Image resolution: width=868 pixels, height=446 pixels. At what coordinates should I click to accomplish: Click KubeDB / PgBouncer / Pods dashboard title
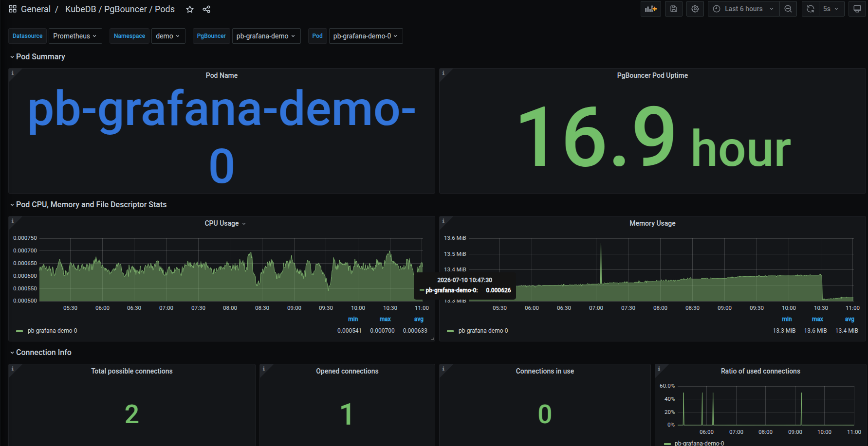120,9
